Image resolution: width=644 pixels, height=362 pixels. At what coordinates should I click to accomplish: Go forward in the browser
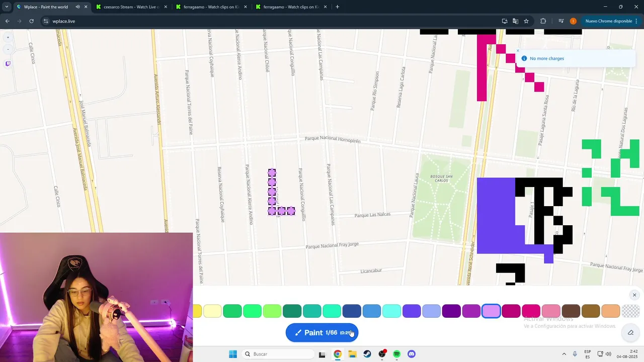pos(20,21)
